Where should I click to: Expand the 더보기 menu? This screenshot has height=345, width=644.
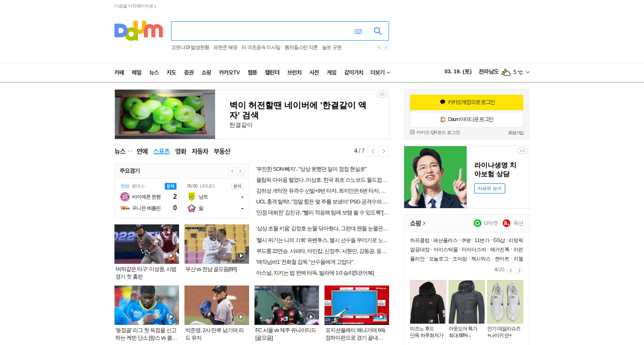[x=380, y=72]
